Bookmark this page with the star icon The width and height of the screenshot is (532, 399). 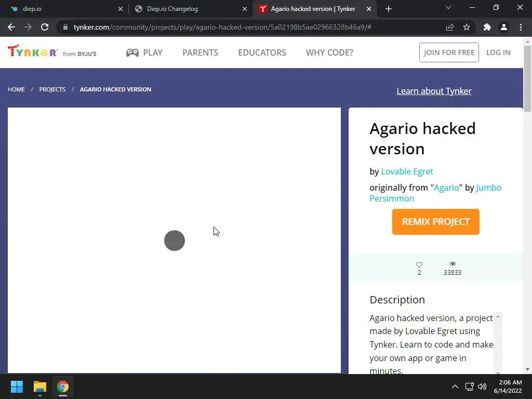pyautogui.click(x=467, y=27)
